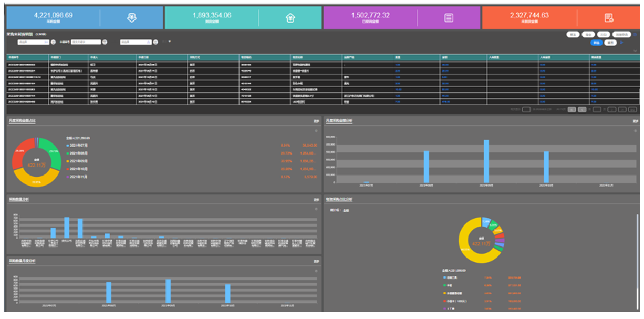Click the small settings icon above the monthly bar chart

[x=636, y=130]
